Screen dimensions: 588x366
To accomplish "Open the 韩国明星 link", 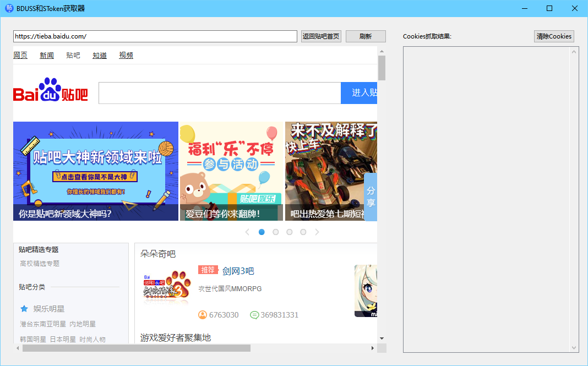I will click(x=33, y=340).
